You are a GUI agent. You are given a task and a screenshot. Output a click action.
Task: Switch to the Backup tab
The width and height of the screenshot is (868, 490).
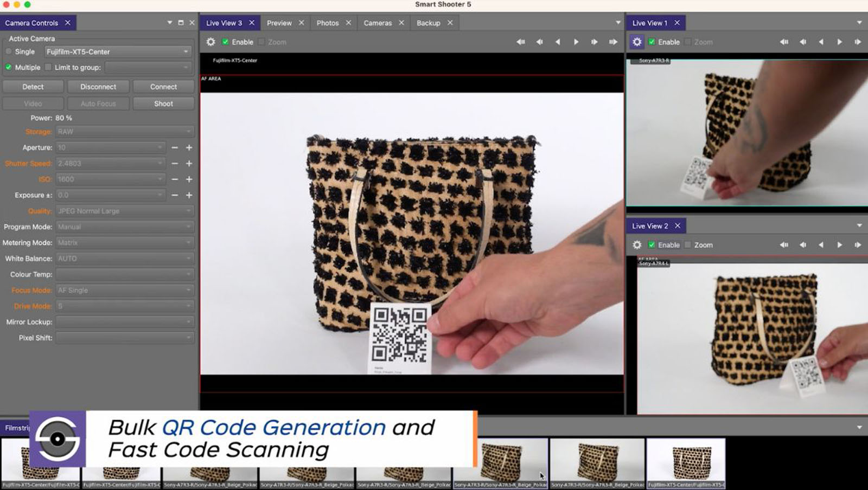click(428, 23)
